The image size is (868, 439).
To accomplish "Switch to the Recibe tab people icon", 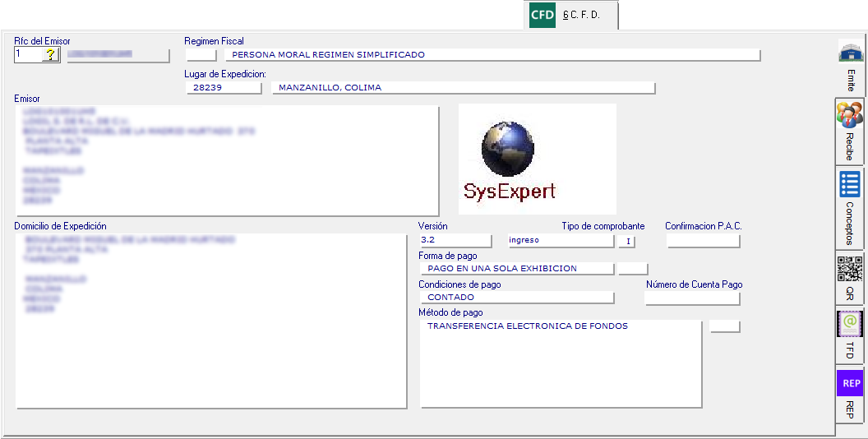I will [x=850, y=115].
